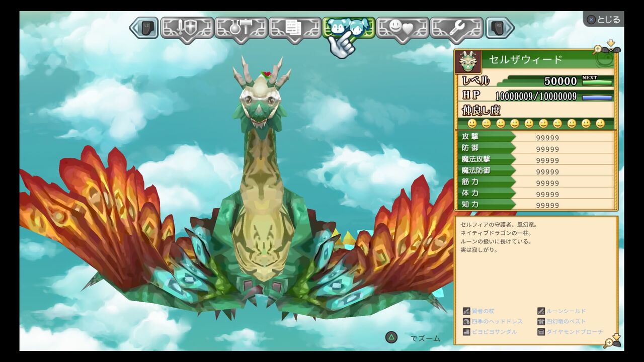Click the first friendship smiley face
The width and height of the screenshot is (644, 362).
click(472, 123)
